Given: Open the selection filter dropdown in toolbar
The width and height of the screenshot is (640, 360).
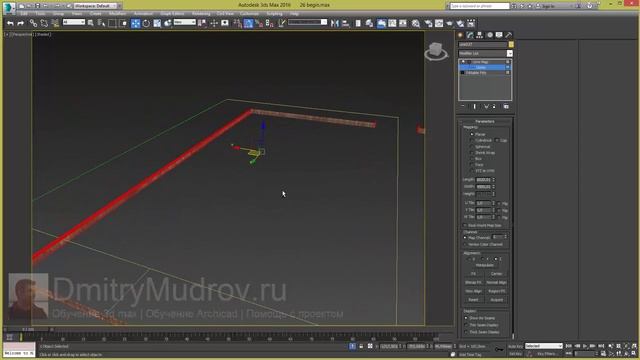Looking at the screenshot, I should point(74,22).
